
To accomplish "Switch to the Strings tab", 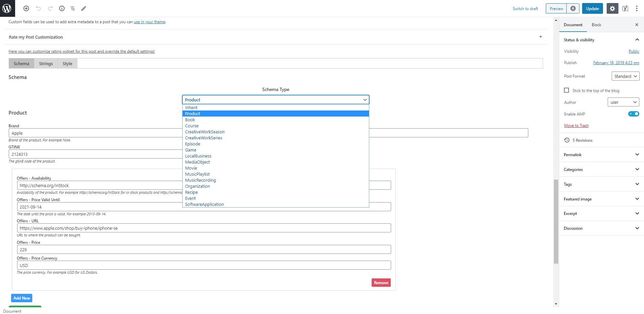I will 46,63.
